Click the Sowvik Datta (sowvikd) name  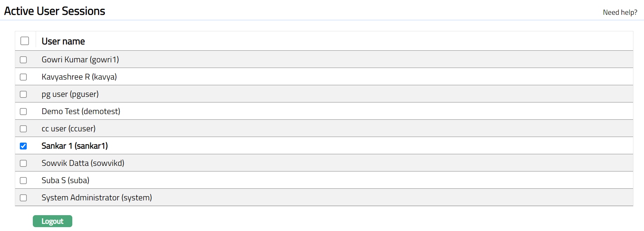(x=83, y=163)
